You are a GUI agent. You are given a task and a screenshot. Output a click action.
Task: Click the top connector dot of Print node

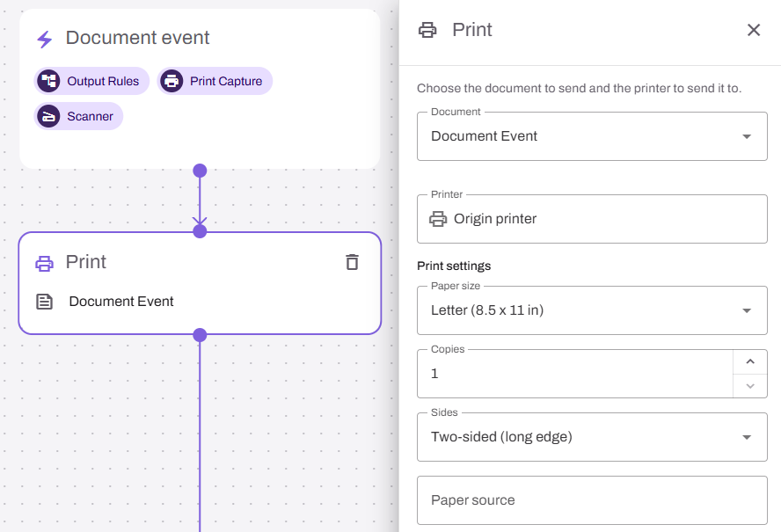[x=200, y=231]
